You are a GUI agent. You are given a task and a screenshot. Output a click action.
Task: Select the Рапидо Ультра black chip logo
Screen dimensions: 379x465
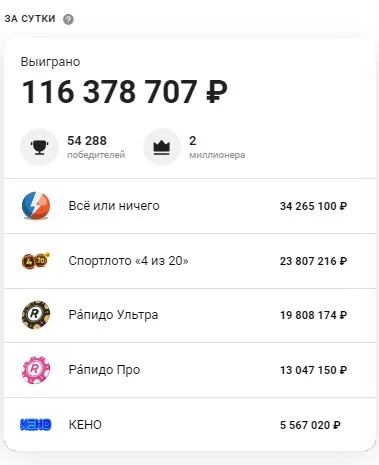[x=36, y=315]
